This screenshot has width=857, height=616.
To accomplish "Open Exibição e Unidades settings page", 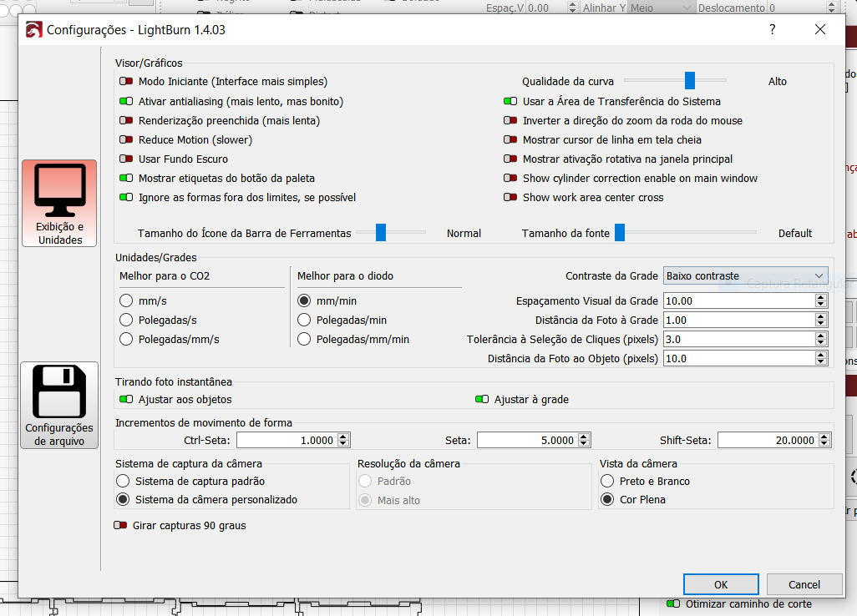I will click(59, 203).
